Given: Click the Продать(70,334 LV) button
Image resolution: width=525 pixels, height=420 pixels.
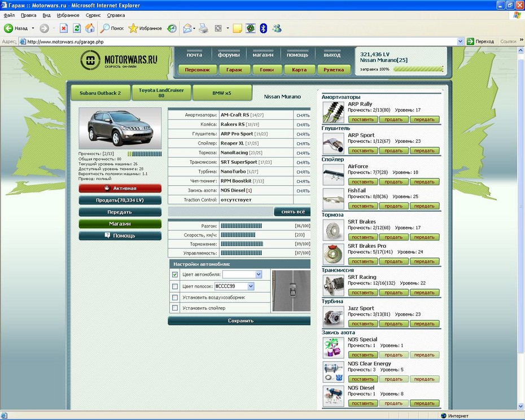Looking at the screenshot, I should [x=120, y=200].
